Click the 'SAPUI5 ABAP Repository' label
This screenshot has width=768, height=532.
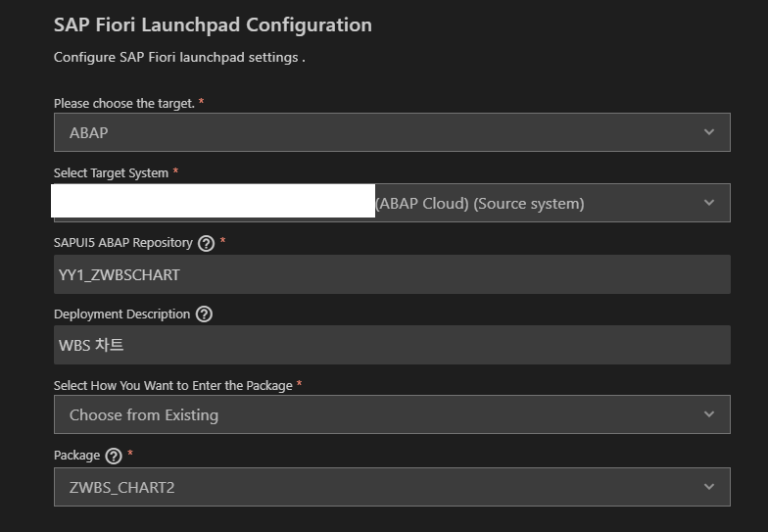click(x=123, y=243)
